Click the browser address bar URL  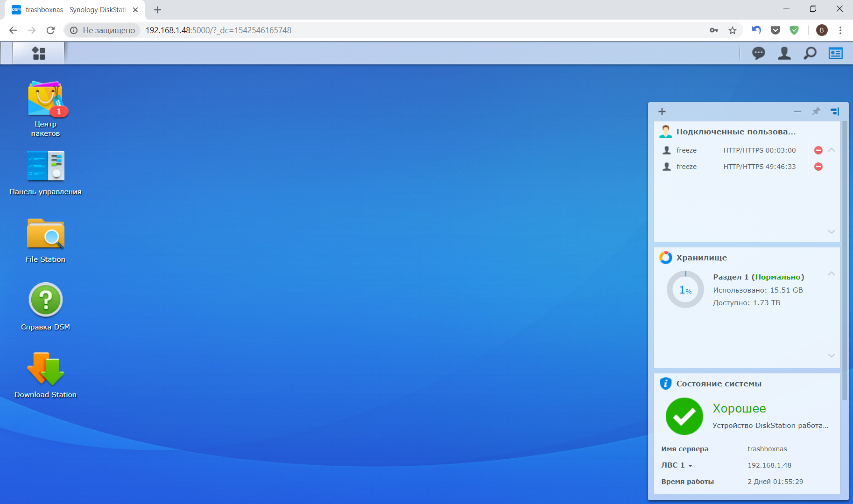tap(219, 30)
